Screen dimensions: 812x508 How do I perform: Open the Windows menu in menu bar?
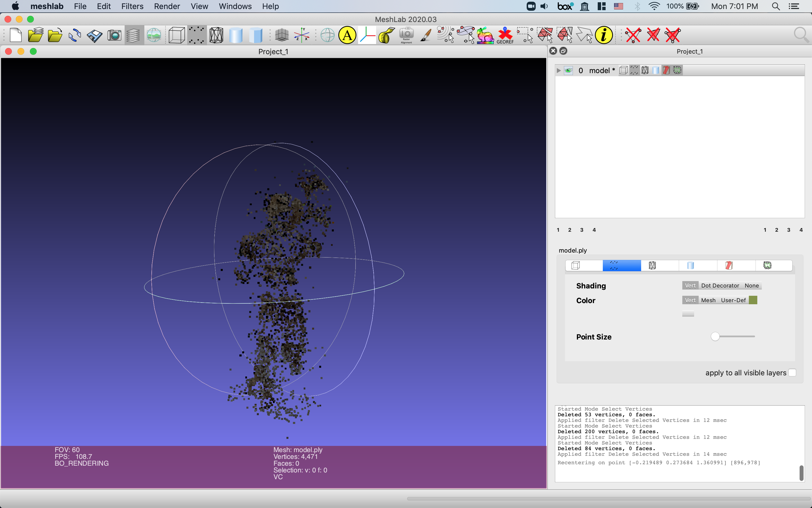tap(235, 6)
